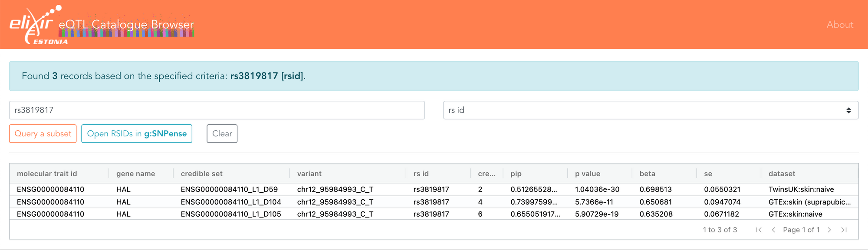Viewport: 868px width, 251px height.
Task: Click beta value 0.635208
Action: tap(656, 214)
